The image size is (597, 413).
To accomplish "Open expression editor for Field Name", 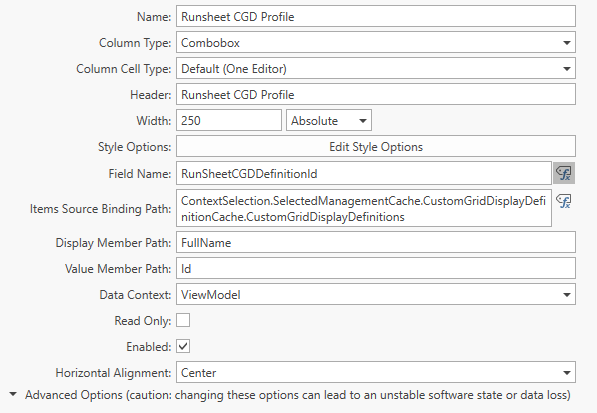I will pyautogui.click(x=564, y=173).
